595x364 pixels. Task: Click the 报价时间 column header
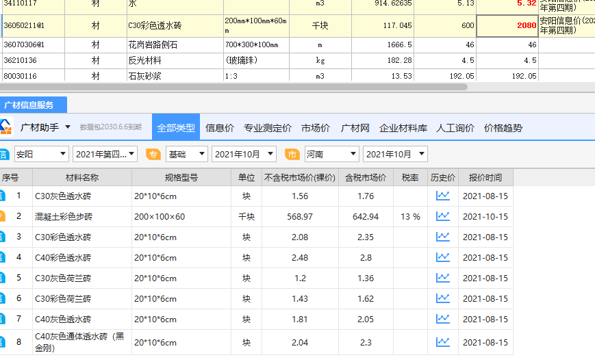(x=485, y=177)
